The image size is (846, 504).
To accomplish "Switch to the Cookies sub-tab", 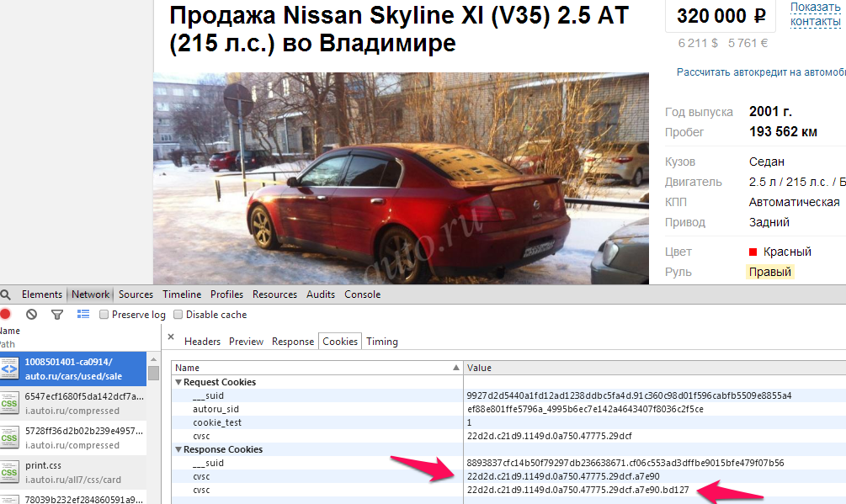I will (x=340, y=342).
